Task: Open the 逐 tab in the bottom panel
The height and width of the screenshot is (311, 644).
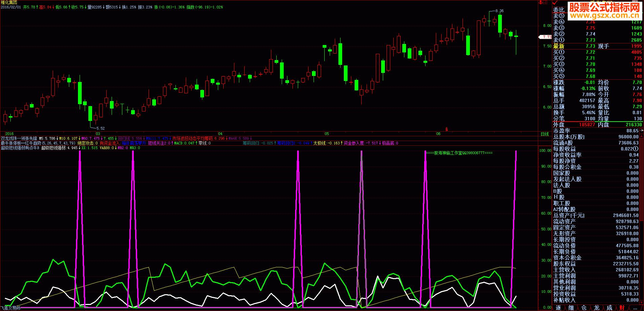Action: point(558,308)
